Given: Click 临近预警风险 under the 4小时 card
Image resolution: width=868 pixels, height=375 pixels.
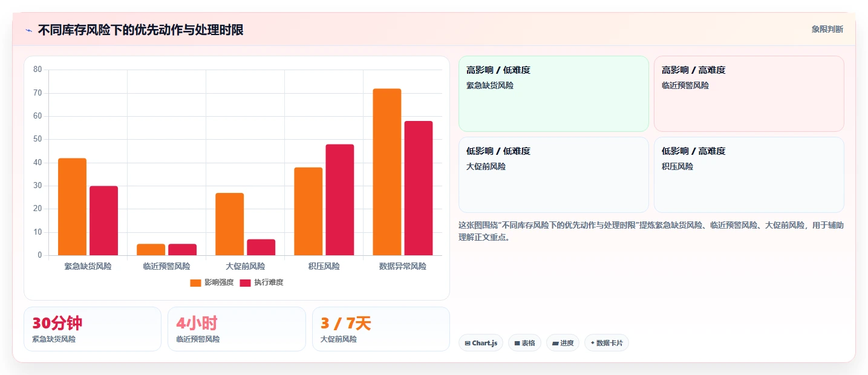Looking at the screenshot, I should point(198,339).
